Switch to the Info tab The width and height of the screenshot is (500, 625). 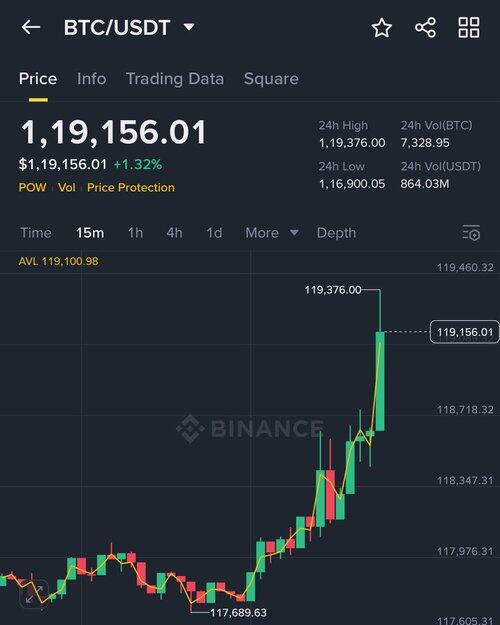91,79
